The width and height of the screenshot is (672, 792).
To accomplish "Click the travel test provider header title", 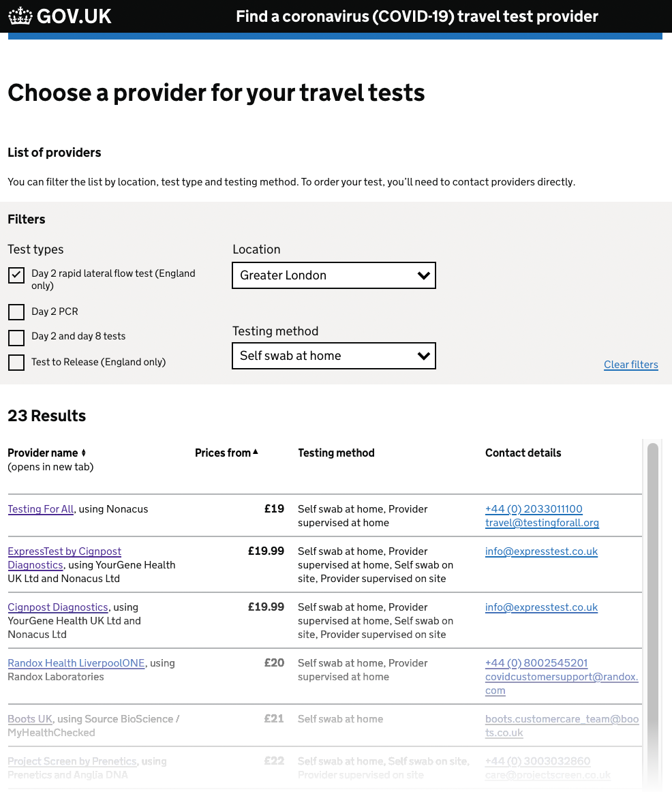I will pyautogui.click(x=416, y=16).
